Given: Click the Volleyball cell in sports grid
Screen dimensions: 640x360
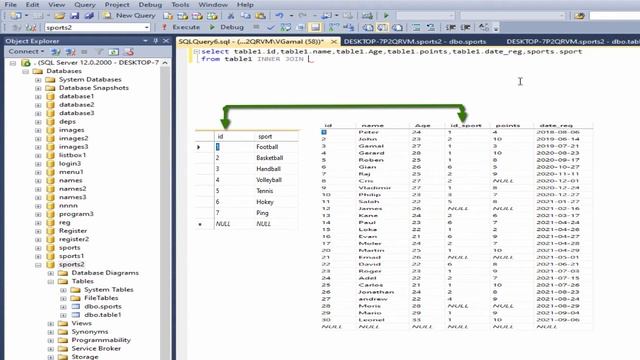Looking at the screenshot, I should 269,180.
